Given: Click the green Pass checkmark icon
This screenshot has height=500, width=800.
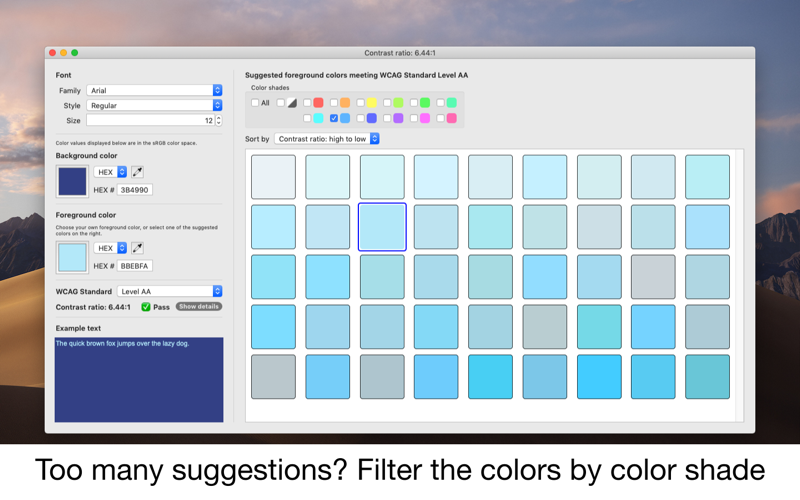Looking at the screenshot, I should pyautogui.click(x=146, y=306).
